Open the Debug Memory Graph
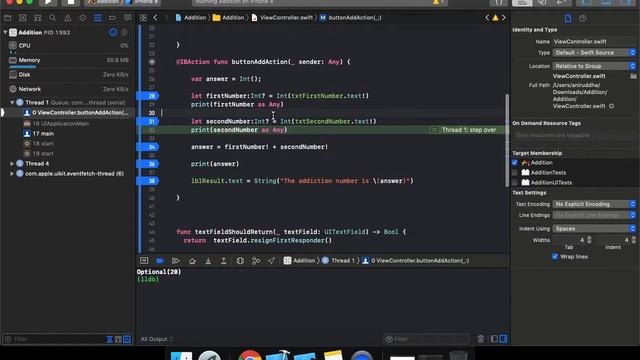Screen dimensions: 640x360 tap(256, 260)
